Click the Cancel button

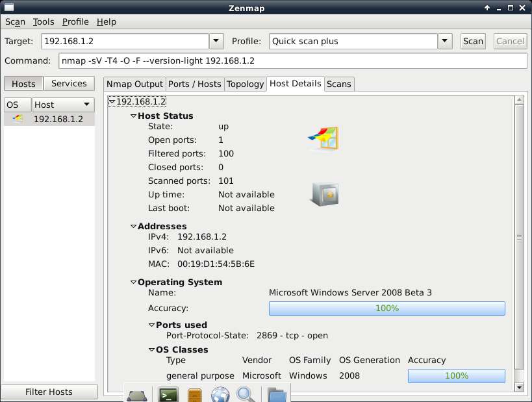511,41
